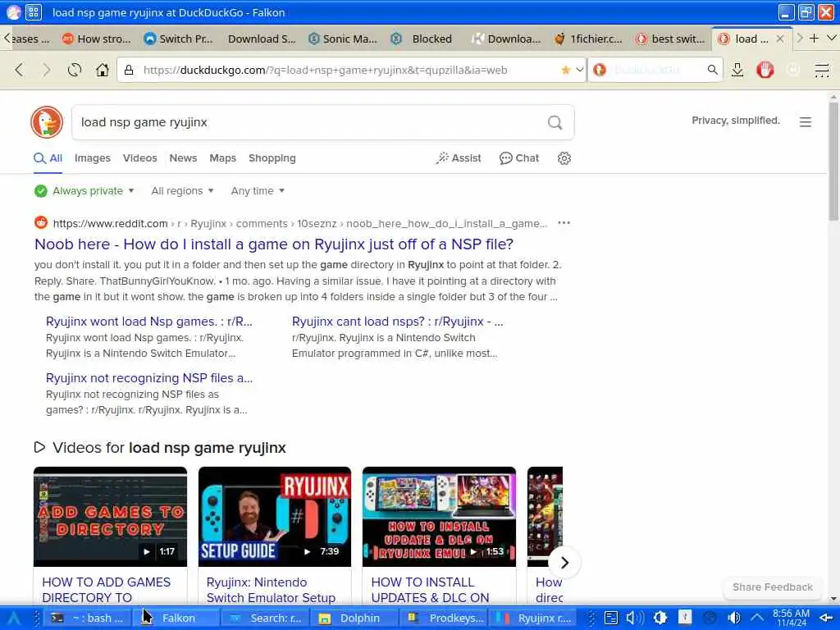Screen dimensions: 840x630
Task: Open the DuckDuckGo logo homepage
Action: click(47, 122)
